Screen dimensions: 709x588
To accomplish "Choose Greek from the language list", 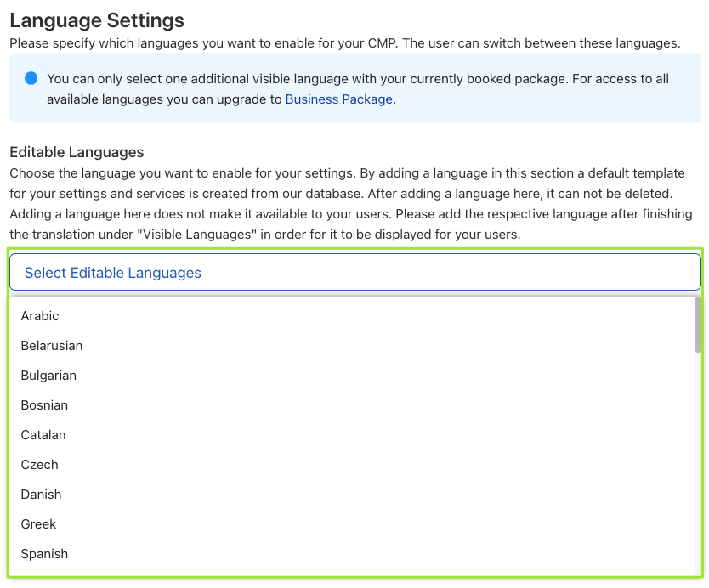I will click(x=38, y=524).
